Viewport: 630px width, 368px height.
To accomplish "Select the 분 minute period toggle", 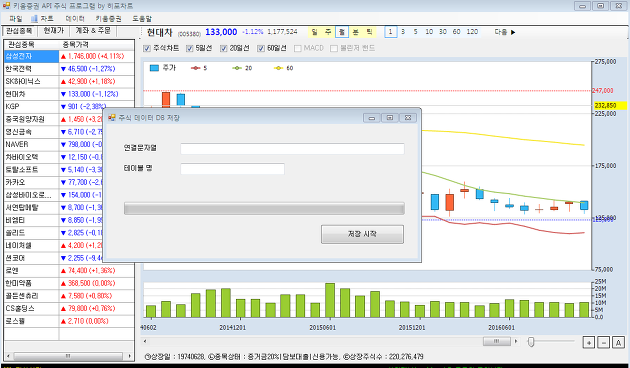I will 356,32.
